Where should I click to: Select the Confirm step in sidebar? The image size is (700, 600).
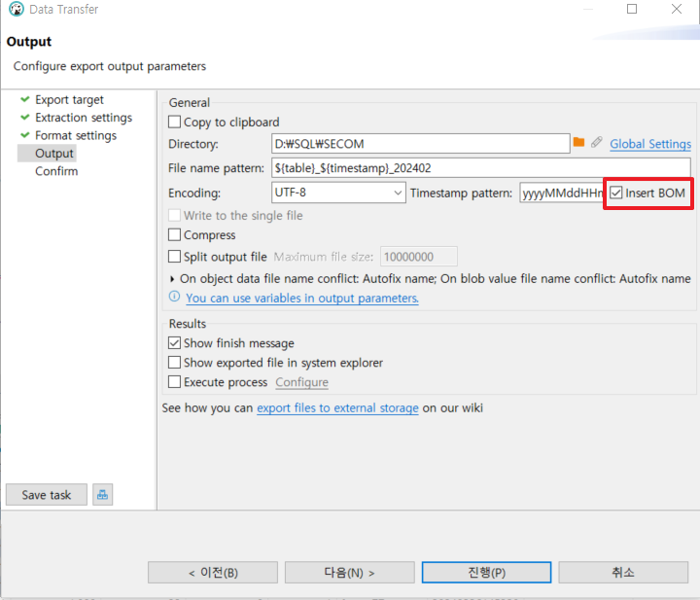56,171
